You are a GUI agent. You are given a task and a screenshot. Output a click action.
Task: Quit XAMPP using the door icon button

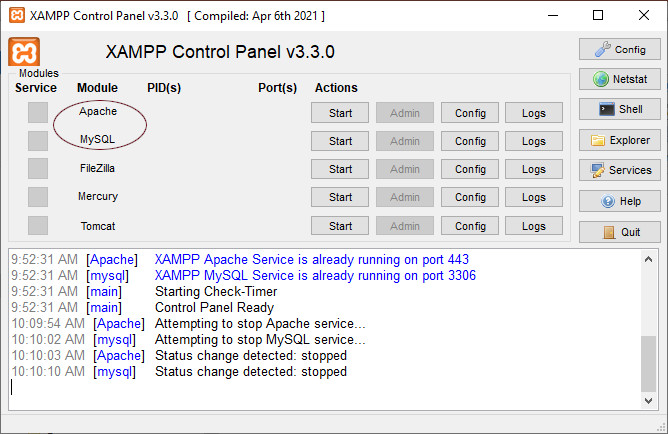tap(619, 232)
